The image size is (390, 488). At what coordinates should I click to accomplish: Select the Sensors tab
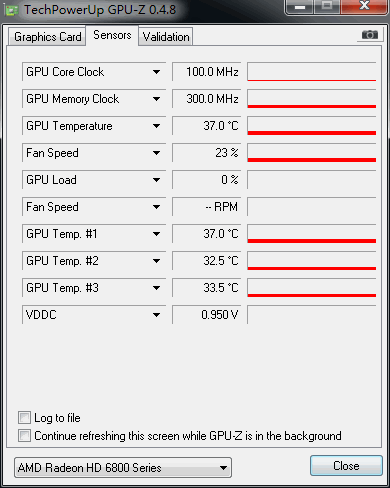pyautogui.click(x=112, y=35)
